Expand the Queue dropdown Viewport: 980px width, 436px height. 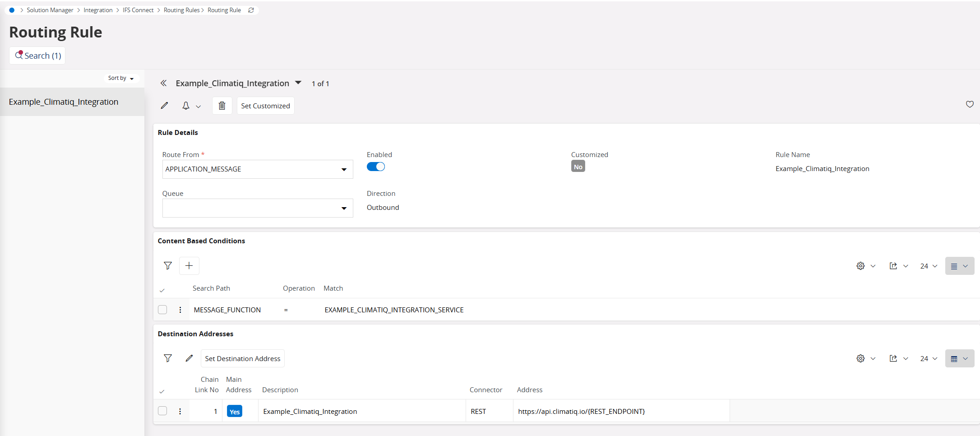point(345,208)
